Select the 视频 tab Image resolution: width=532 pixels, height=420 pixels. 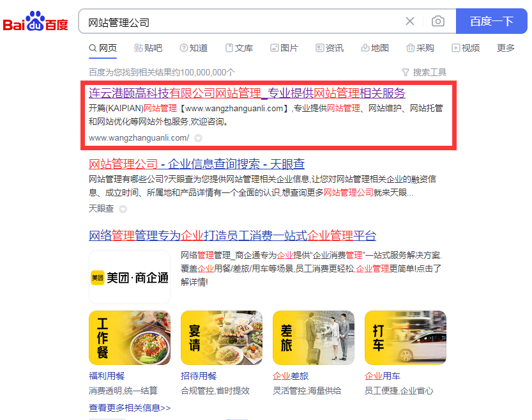tap(466, 48)
